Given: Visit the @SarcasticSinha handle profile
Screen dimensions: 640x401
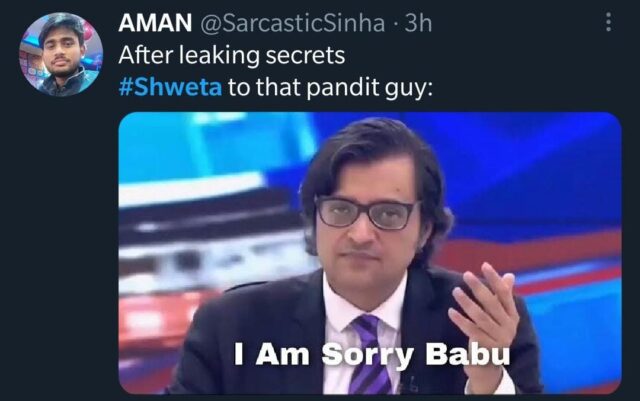Looking at the screenshot, I should coord(292,23).
